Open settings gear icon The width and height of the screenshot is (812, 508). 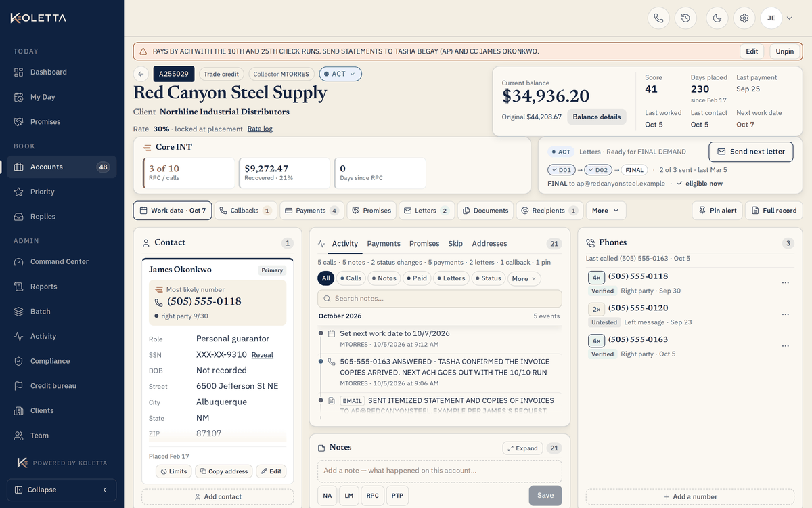tap(744, 18)
